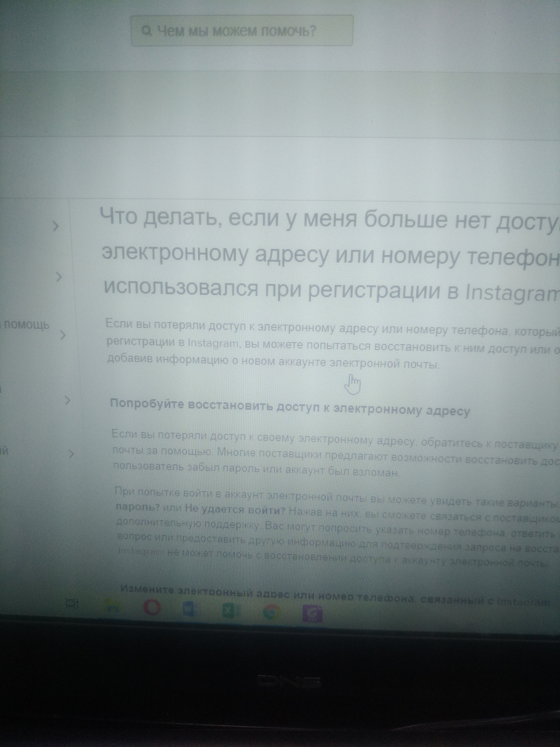Click the subheading 'Попробуйте восстановить доступ к электронному адресу'
Viewport: 560px width, 747px height.
tap(290, 408)
